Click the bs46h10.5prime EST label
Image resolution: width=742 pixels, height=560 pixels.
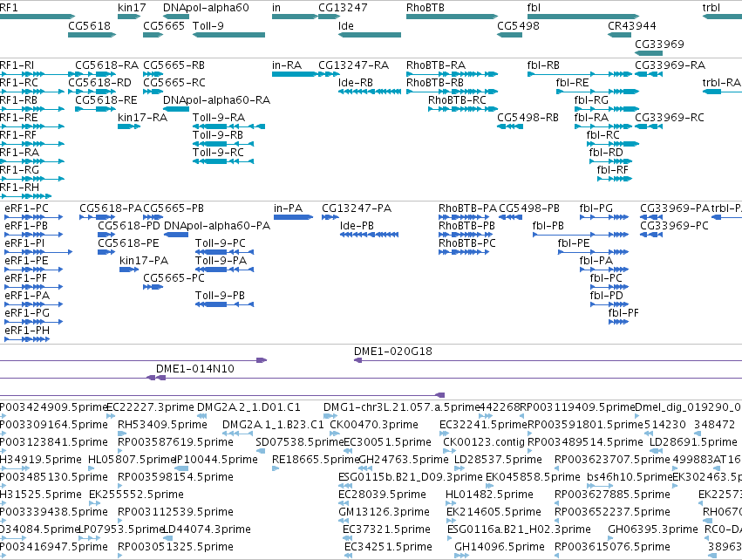point(630,477)
